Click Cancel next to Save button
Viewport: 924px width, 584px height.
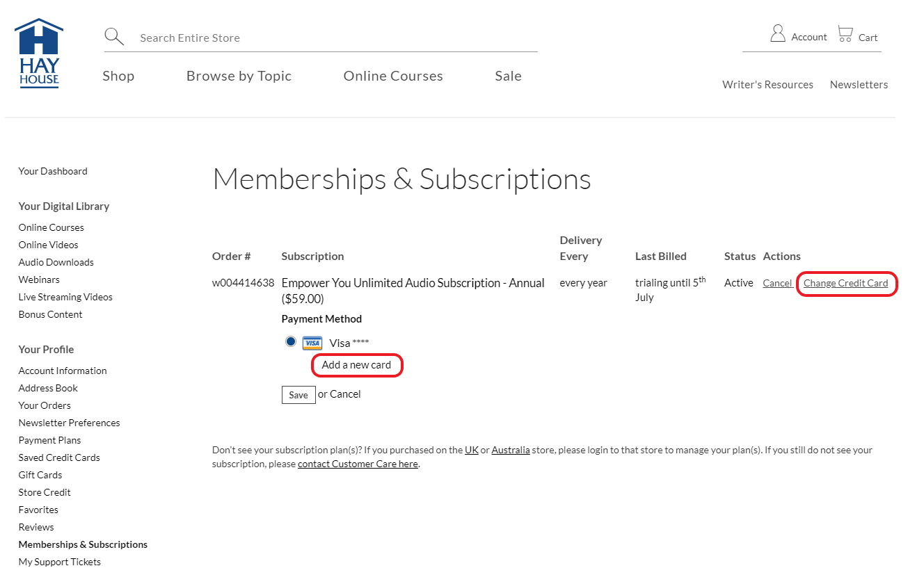pyautogui.click(x=345, y=394)
